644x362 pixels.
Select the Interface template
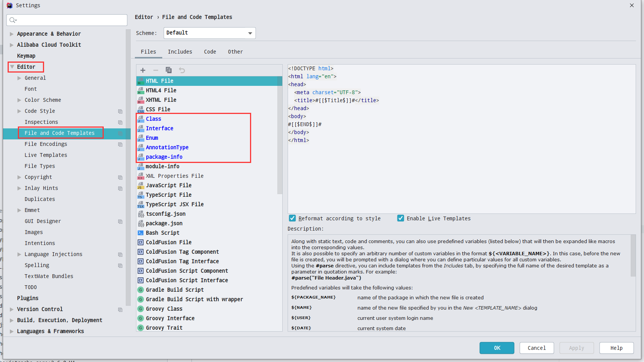click(160, 128)
